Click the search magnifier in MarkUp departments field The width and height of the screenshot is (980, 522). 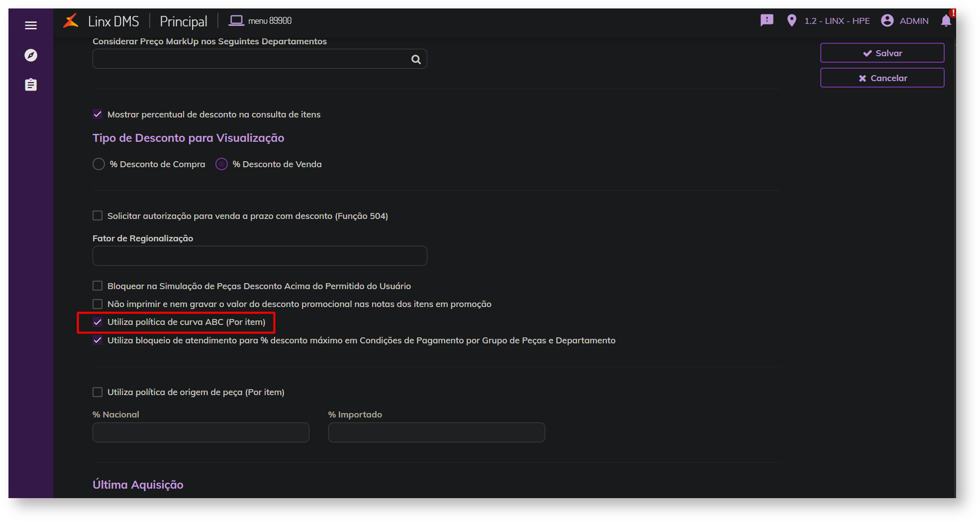coord(416,60)
